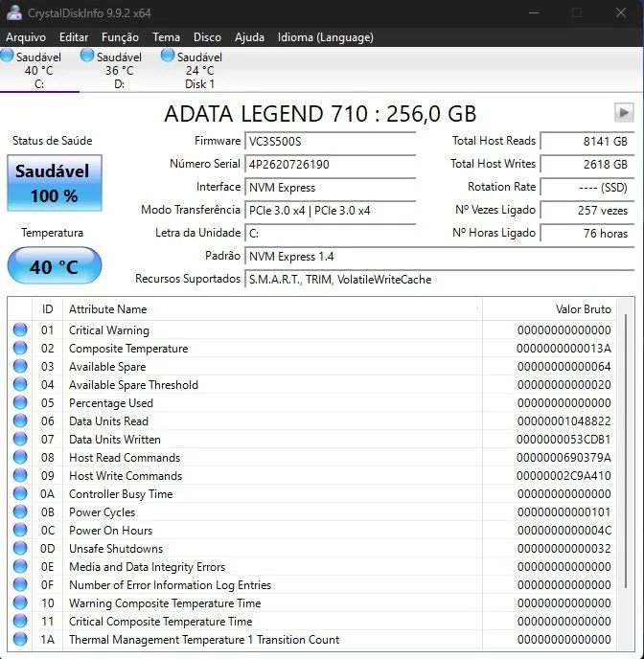Click the blue health dot beside the D: drive tab
The height and width of the screenshot is (659, 644).
(x=87, y=55)
